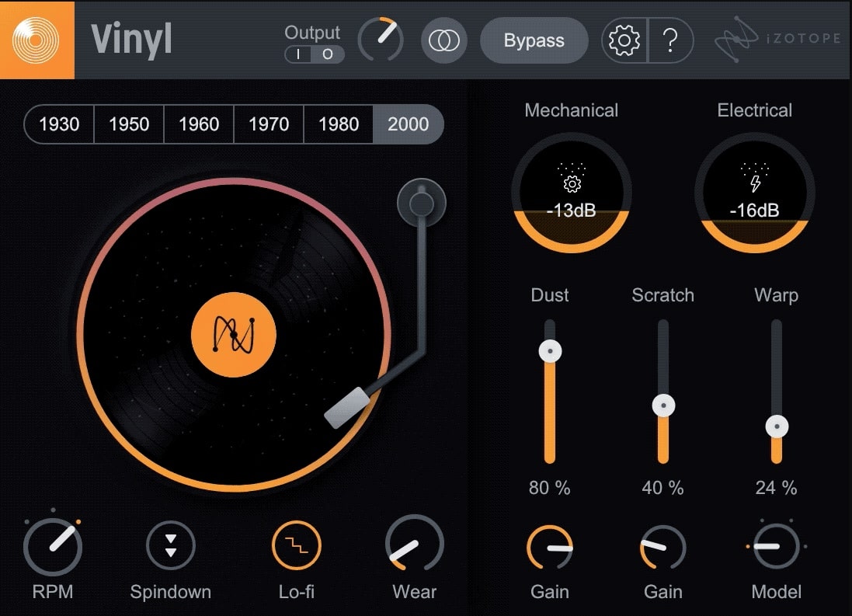Select the 2000 era tab
Image resolution: width=852 pixels, height=616 pixels.
tap(408, 124)
